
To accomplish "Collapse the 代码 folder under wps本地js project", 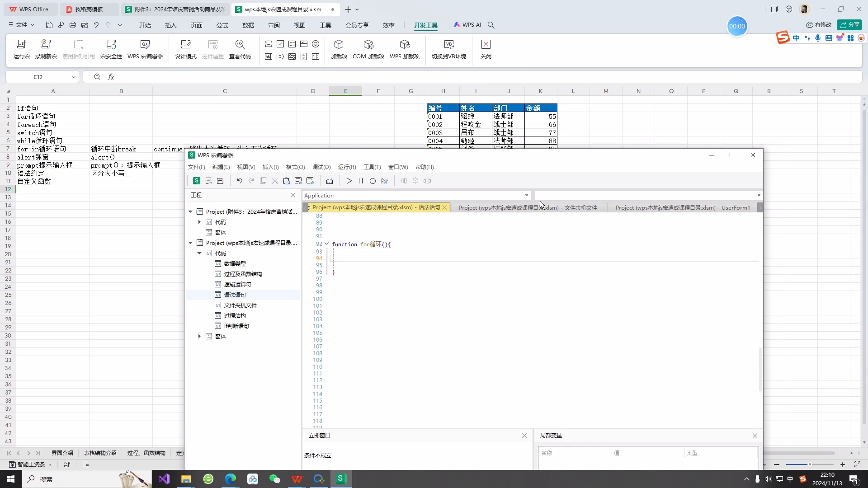I will pyautogui.click(x=199, y=253).
